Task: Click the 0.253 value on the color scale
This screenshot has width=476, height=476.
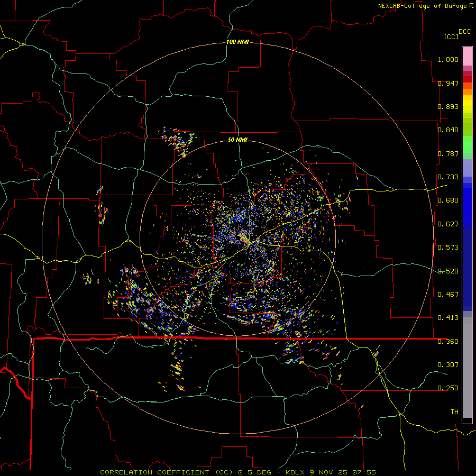Action: tap(448, 388)
